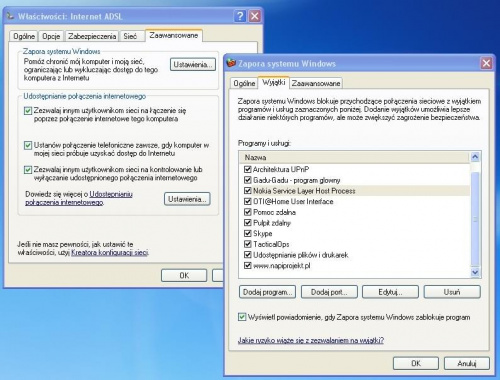Uncheck DTI@Home User Interface exception
This screenshot has height=380, width=500.
[247, 201]
